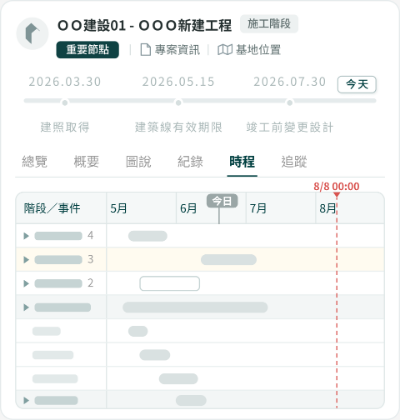Switch to the 紀錄 tab
The width and height of the screenshot is (400, 420).
(x=190, y=162)
